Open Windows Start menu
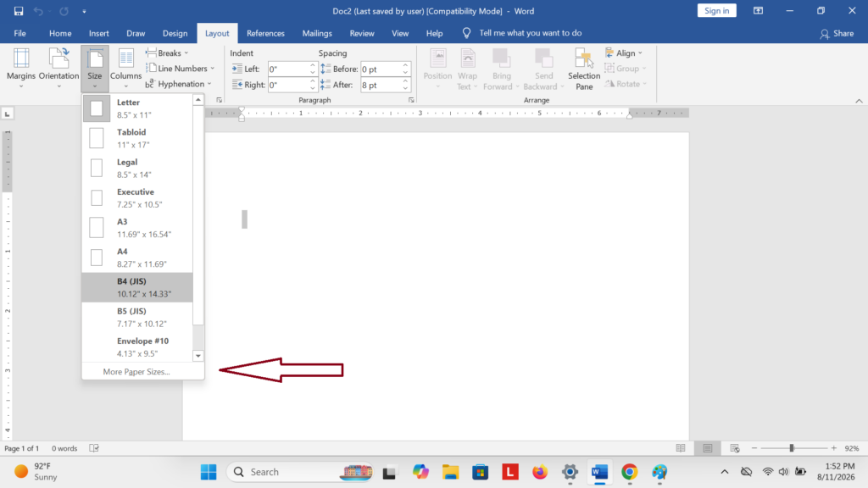This screenshot has width=868, height=488. click(209, 472)
